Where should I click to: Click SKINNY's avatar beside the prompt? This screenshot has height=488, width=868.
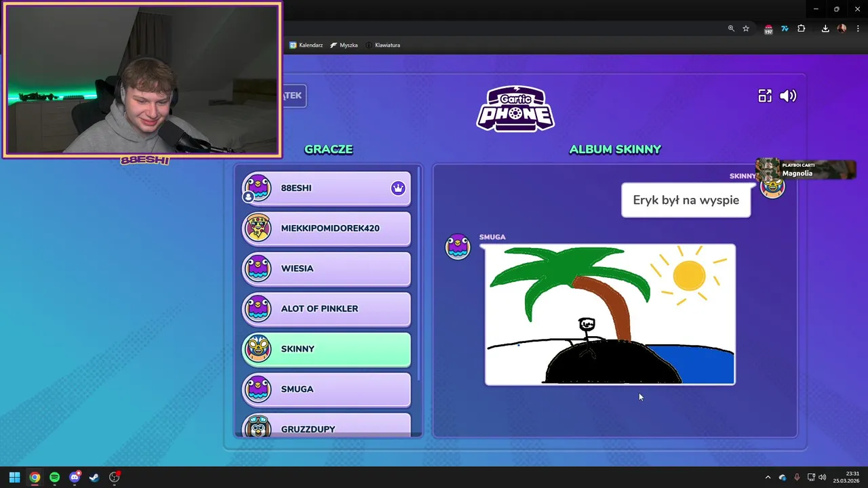coord(772,186)
